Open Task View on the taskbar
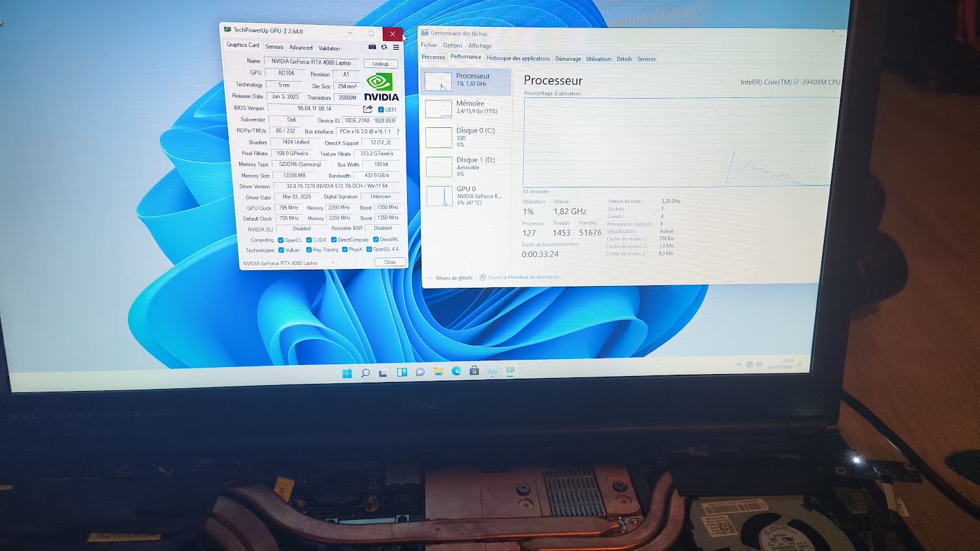Image resolution: width=980 pixels, height=551 pixels. click(383, 373)
